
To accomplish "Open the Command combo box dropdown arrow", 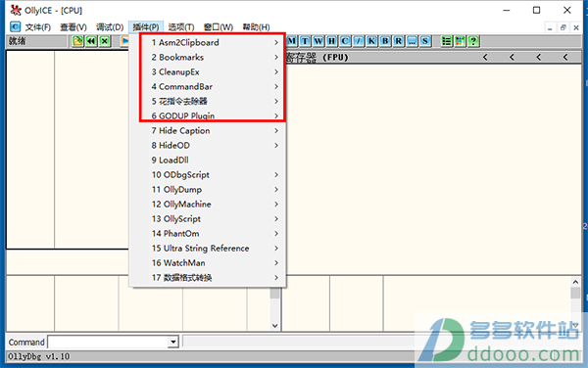I will pyautogui.click(x=172, y=342).
